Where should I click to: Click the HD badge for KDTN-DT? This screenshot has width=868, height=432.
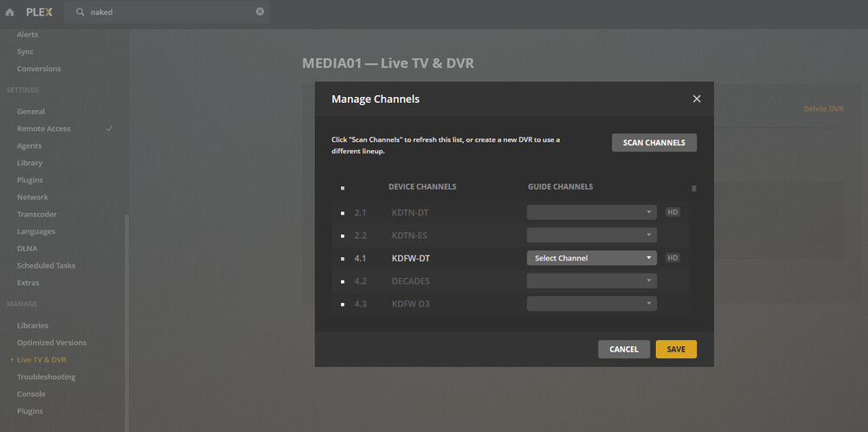click(672, 212)
